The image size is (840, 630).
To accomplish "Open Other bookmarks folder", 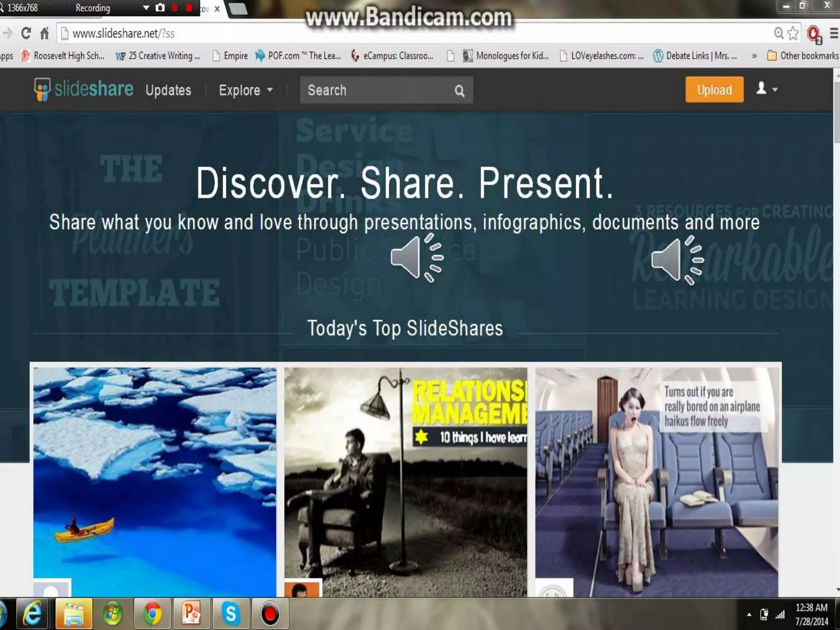I will [803, 56].
